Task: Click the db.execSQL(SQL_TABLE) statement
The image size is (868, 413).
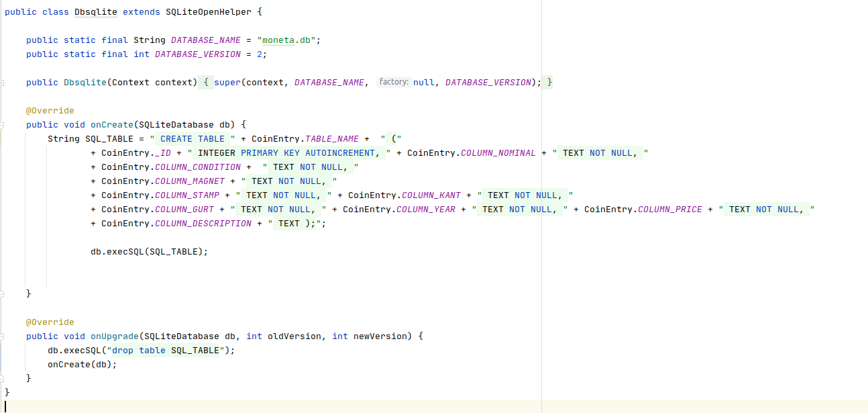Action: [x=150, y=252]
